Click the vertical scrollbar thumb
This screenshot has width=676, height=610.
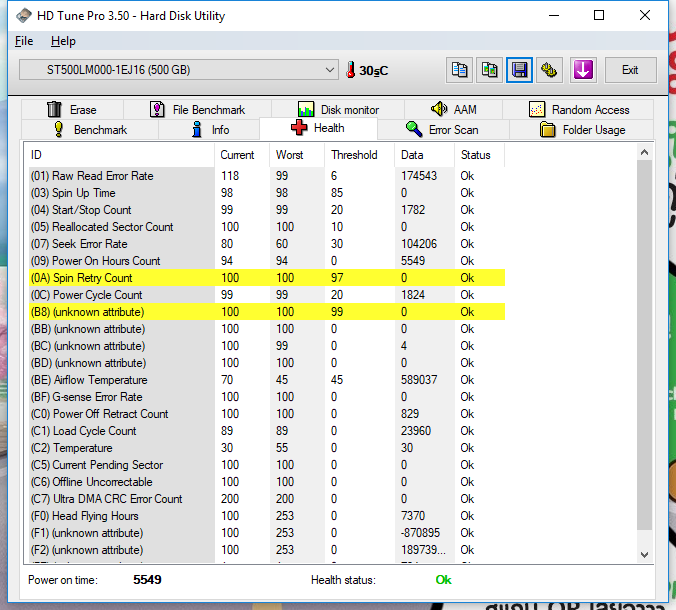coord(645,345)
